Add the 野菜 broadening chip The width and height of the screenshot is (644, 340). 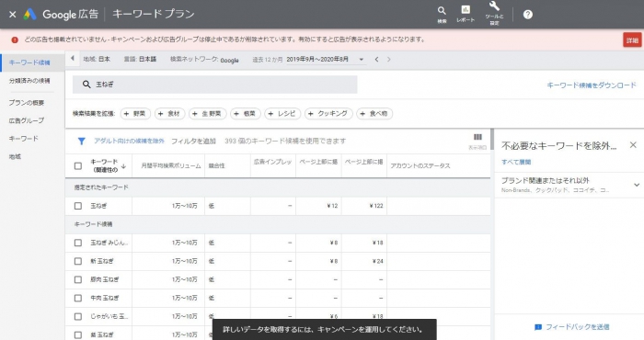tap(135, 114)
